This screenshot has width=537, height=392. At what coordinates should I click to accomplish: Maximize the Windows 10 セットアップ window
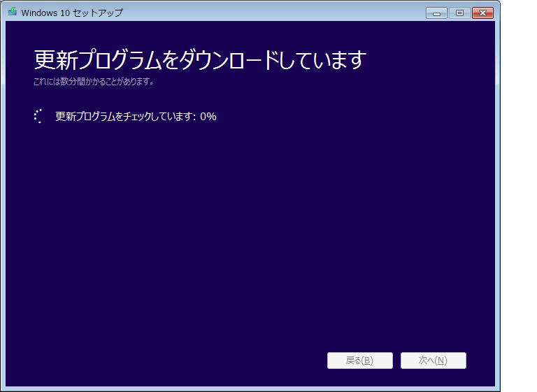pos(459,13)
